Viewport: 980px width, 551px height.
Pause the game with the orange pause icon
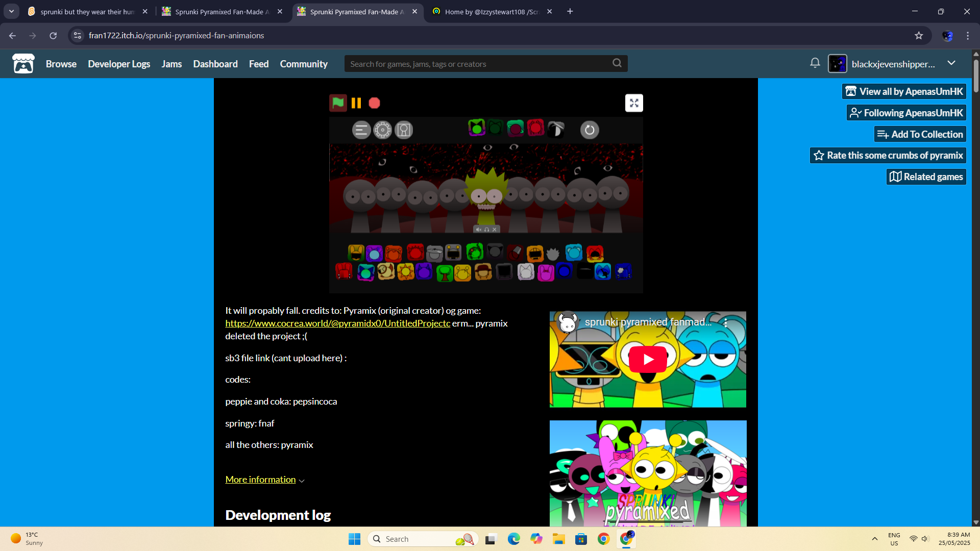(x=356, y=103)
